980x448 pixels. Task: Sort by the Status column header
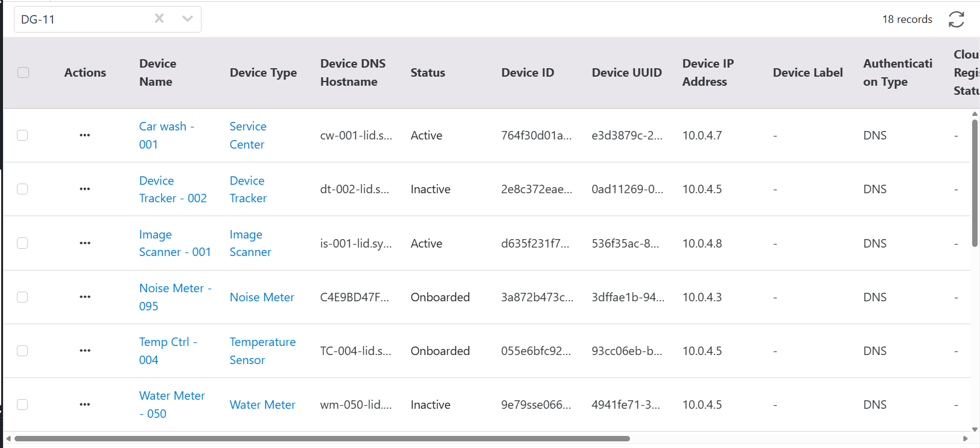pyautogui.click(x=427, y=72)
